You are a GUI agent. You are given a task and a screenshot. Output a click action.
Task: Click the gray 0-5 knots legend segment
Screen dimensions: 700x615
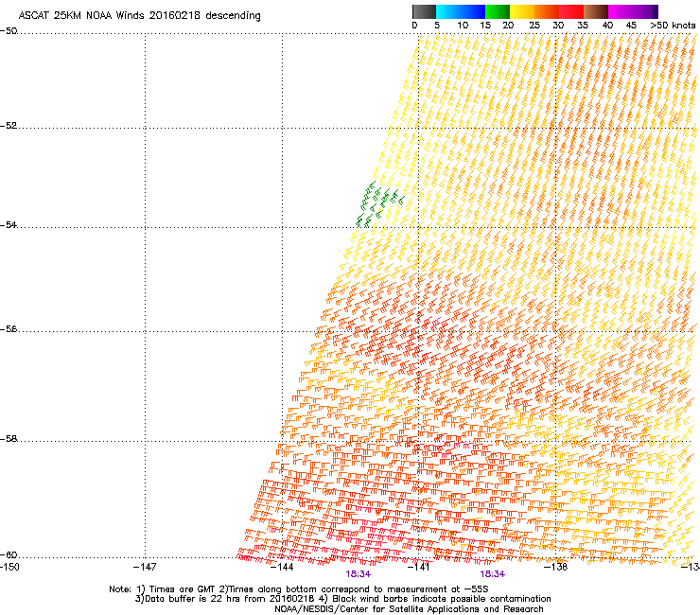pos(424,11)
